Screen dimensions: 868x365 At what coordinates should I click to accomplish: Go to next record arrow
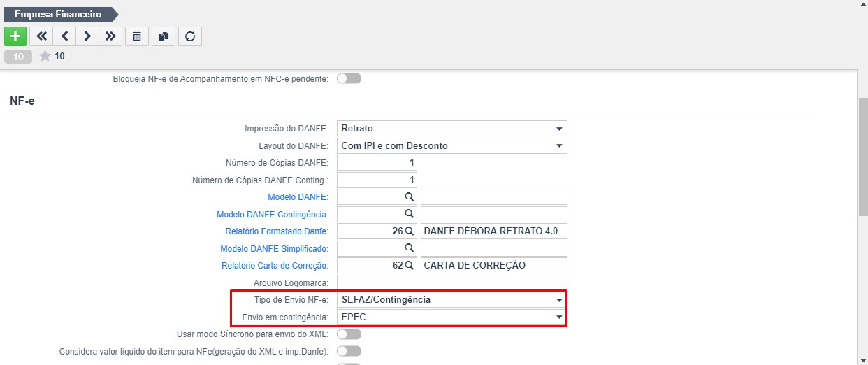[87, 36]
